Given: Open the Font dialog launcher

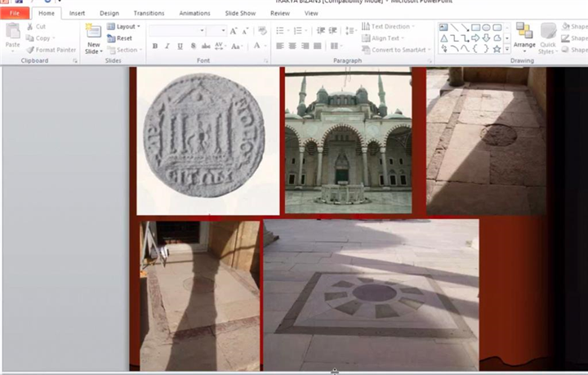Looking at the screenshot, I should (x=266, y=60).
